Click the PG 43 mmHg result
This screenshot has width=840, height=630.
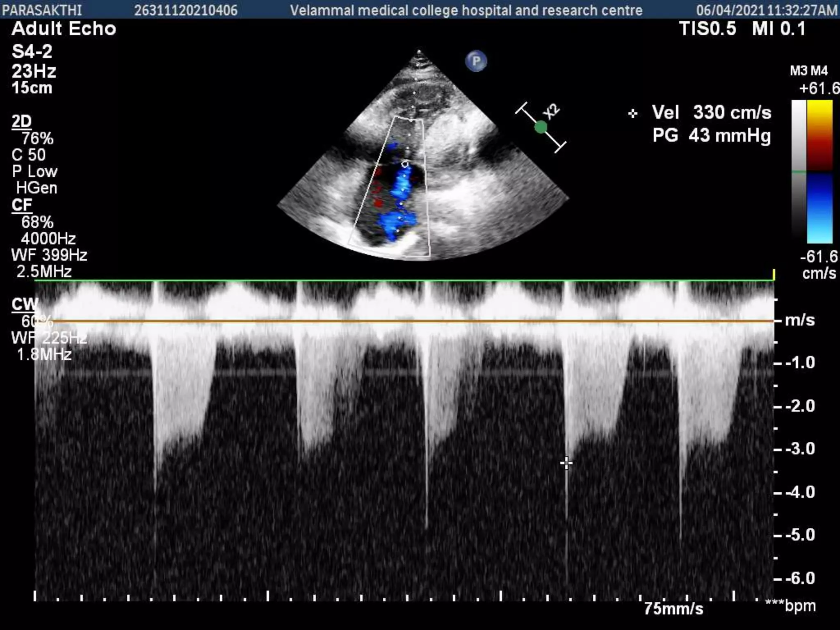pyautogui.click(x=711, y=135)
